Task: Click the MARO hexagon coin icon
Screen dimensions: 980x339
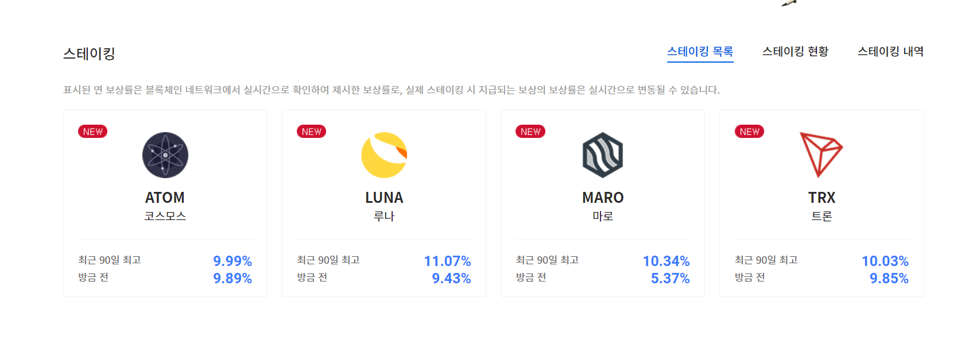Action: pos(603,155)
